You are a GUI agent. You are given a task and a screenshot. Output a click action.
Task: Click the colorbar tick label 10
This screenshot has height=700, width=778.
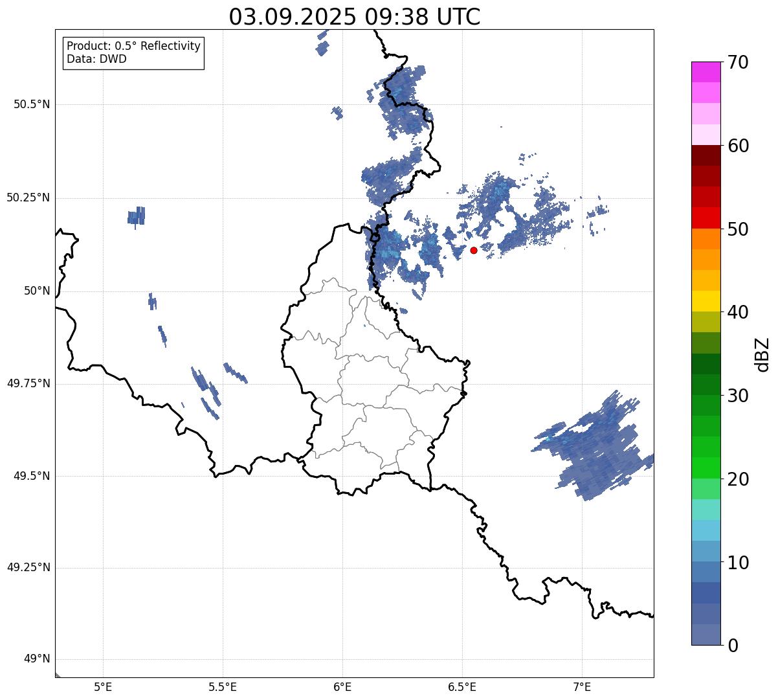click(x=738, y=562)
